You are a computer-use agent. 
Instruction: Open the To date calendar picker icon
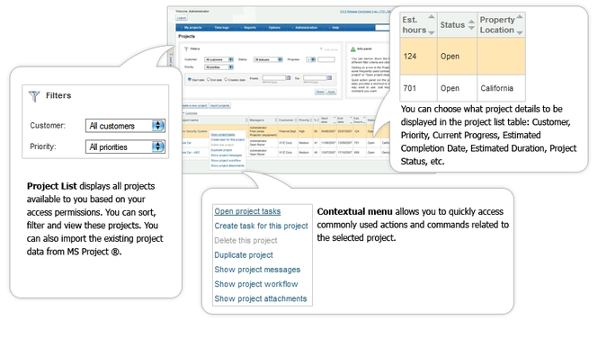(329, 78)
